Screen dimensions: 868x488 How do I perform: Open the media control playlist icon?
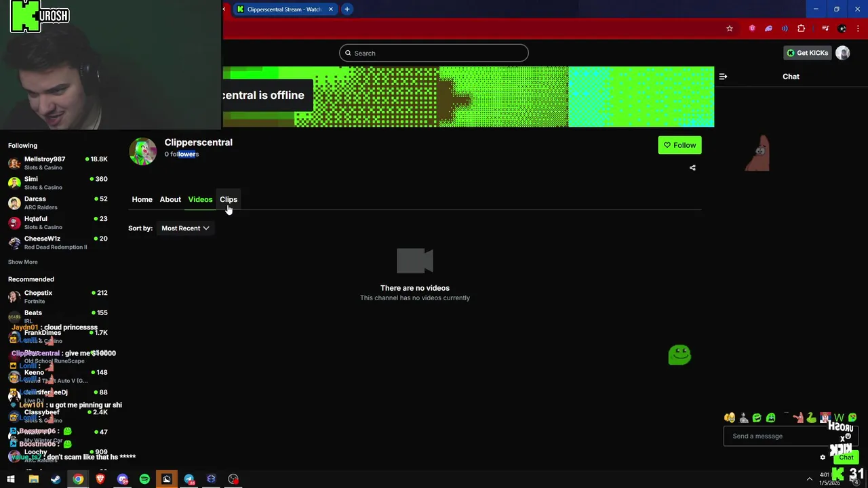(825, 28)
